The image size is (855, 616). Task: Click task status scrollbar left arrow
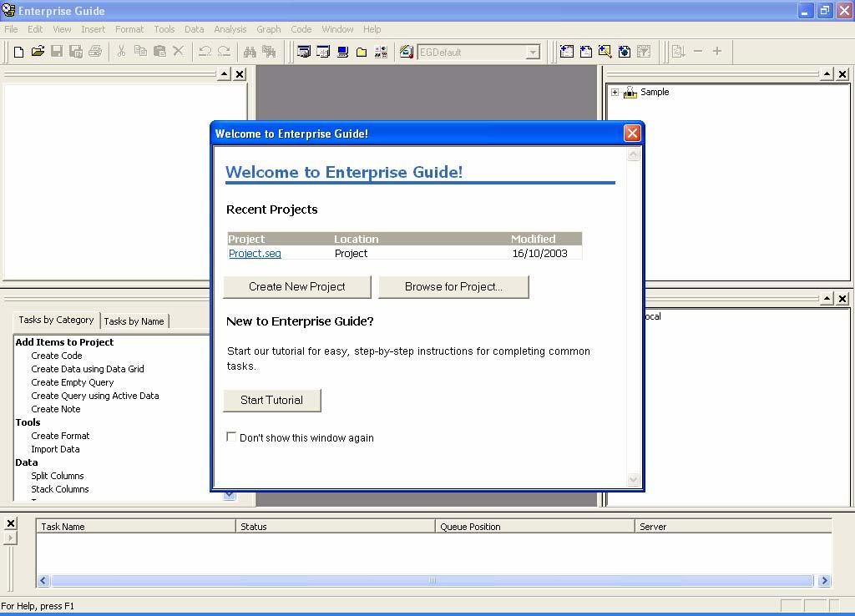pyautogui.click(x=43, y=581)
